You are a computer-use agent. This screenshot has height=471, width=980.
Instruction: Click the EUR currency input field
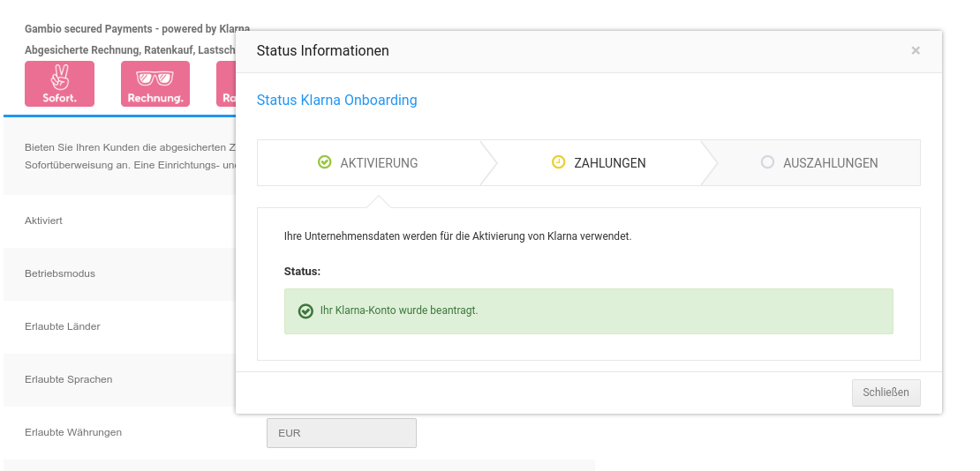tap(342, 433)
